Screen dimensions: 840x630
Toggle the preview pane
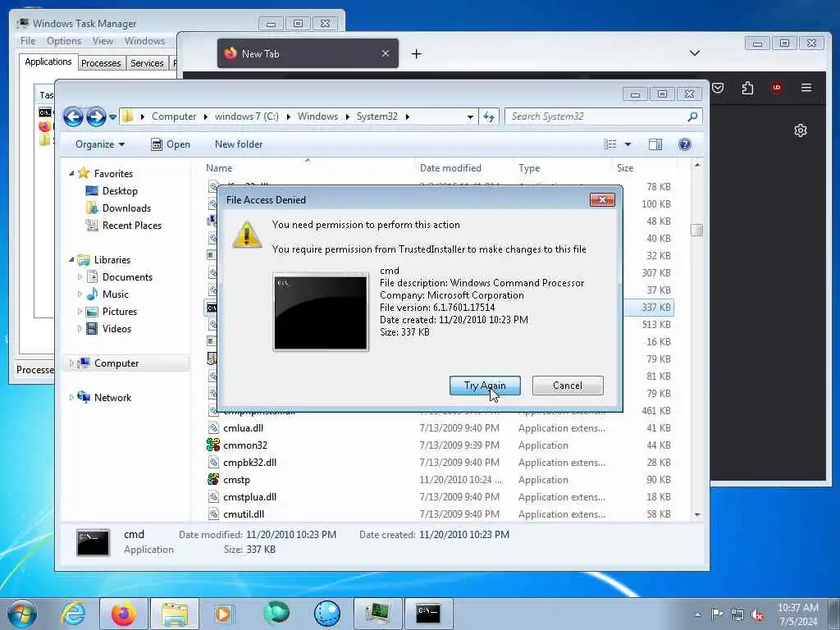point(655,144)
